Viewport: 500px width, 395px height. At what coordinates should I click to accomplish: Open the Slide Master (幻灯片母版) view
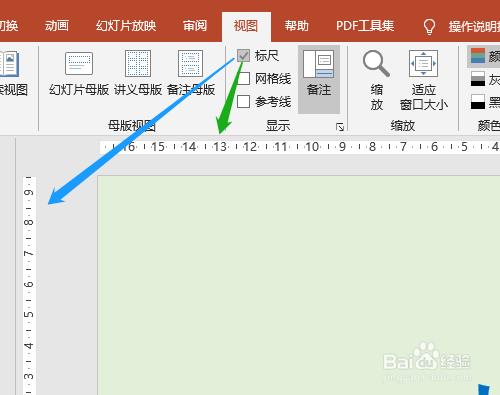[79, 73]
